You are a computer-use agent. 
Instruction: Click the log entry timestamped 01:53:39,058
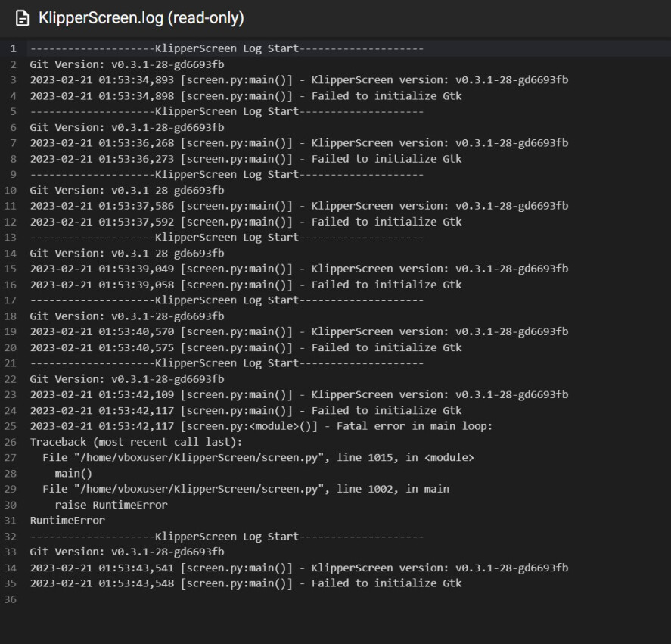246,285
